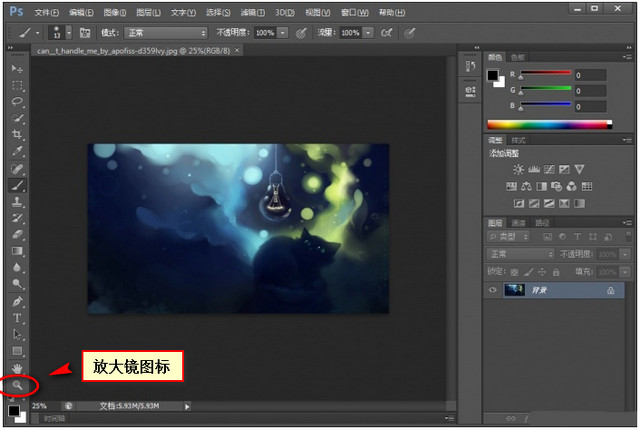Screen dimensions: 640x430
Task: Toggle pressure for size button
Action: coord(409,33)
